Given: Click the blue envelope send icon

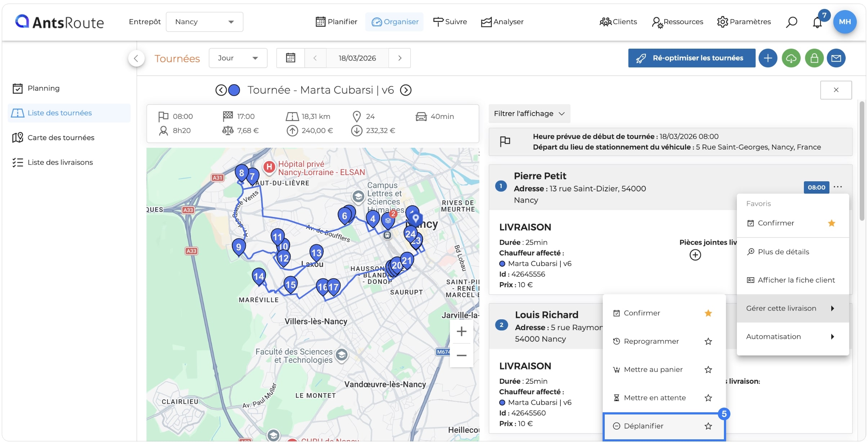Looking at the screenshot, I should pos(836,58).
